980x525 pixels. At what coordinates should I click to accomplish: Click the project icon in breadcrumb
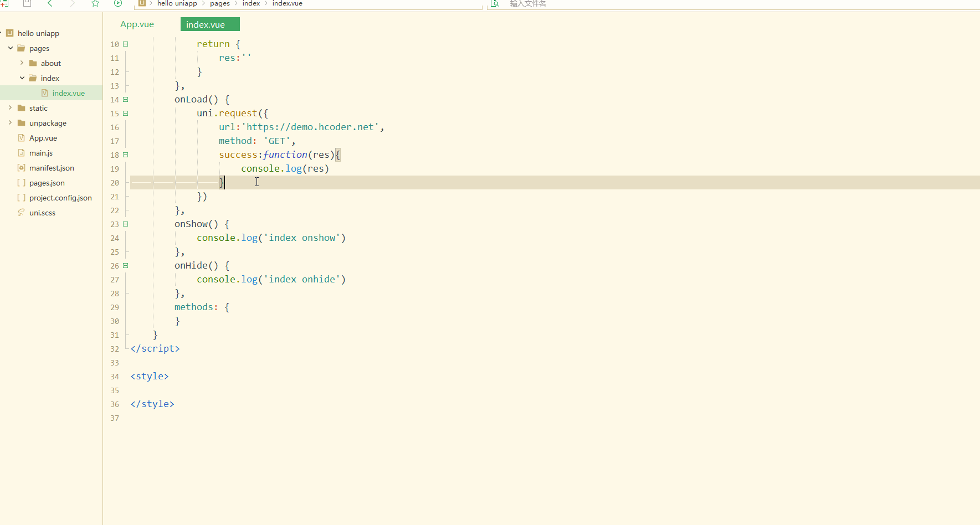pos(142,3)
